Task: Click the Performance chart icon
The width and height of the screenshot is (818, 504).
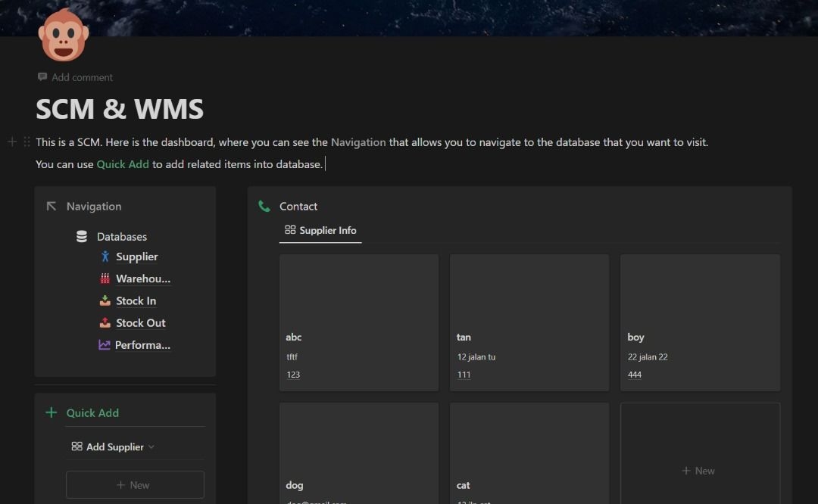Action: (105, 345)
